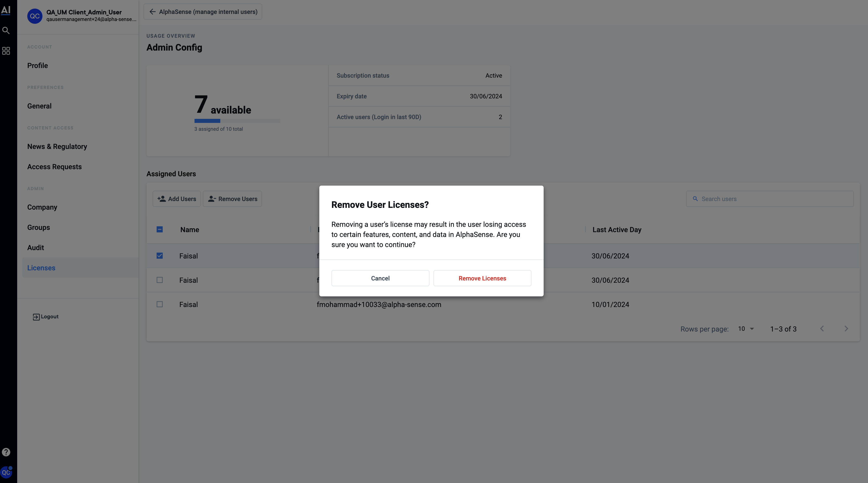Image resolution: width=868 pixels, height=483 pixels.
Task: Click the Search users magnifier icon
Action: pyautogui.click(x=696, y=199)
